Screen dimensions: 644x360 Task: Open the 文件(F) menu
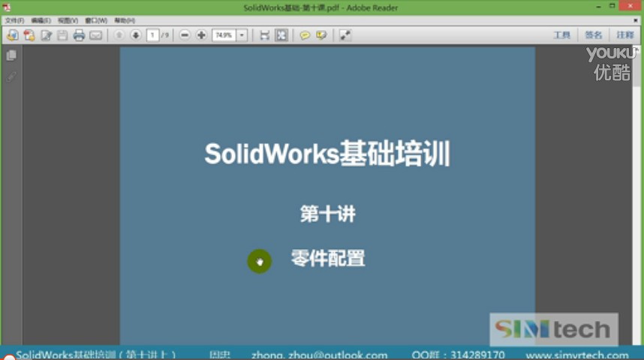[x=14, y=20]
